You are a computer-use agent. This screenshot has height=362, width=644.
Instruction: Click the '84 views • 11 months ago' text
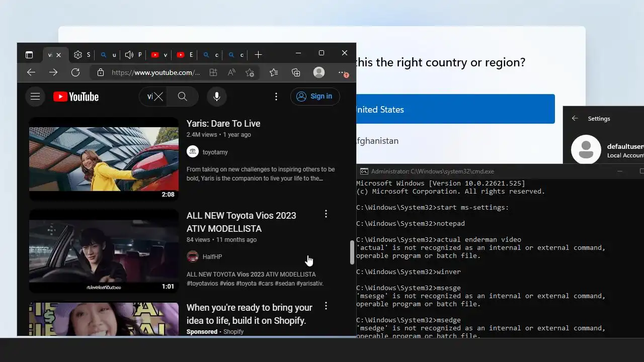[221, 240]
